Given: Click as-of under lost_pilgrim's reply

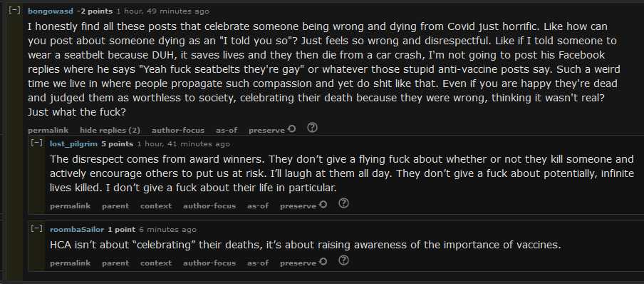Looking at the screenshot, I should tap(258, 206).
